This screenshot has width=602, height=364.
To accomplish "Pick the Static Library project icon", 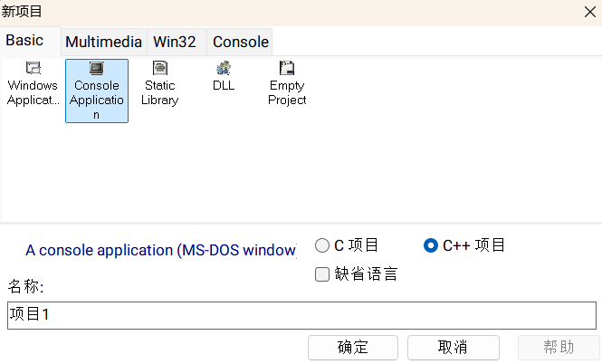I will pyautogui.click(x=159, y=68).
